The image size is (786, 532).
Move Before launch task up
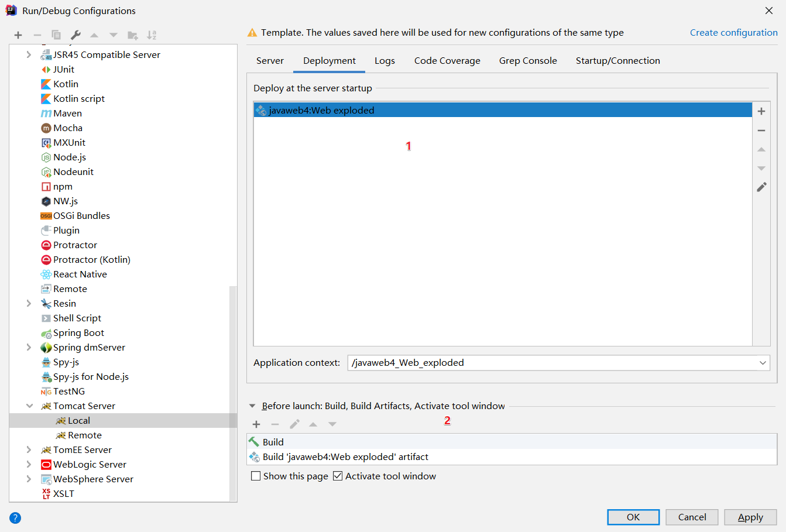(x=313, y=424)
